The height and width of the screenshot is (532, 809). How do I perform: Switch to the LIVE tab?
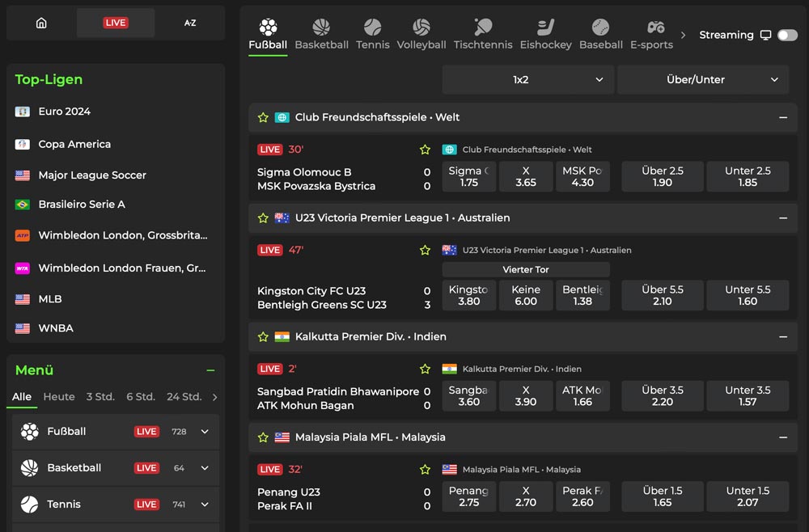pyautogui.click(x=116, y=23)
